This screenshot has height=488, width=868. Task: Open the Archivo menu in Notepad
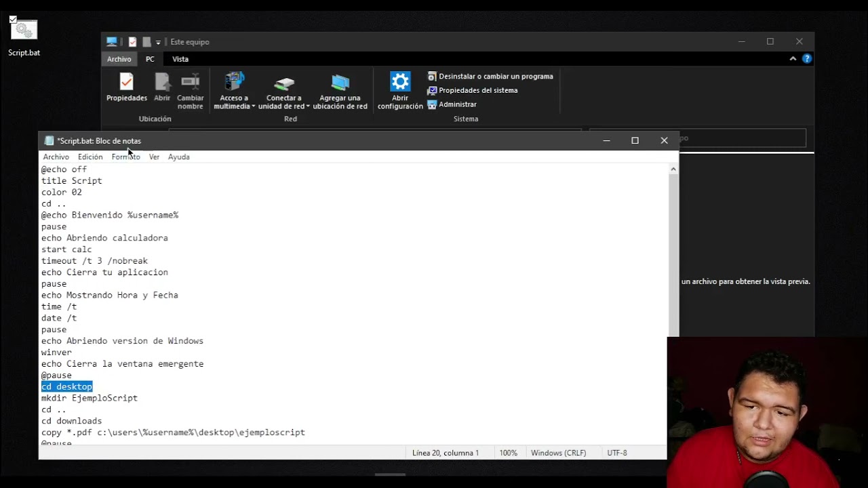(x=56, y=157)
